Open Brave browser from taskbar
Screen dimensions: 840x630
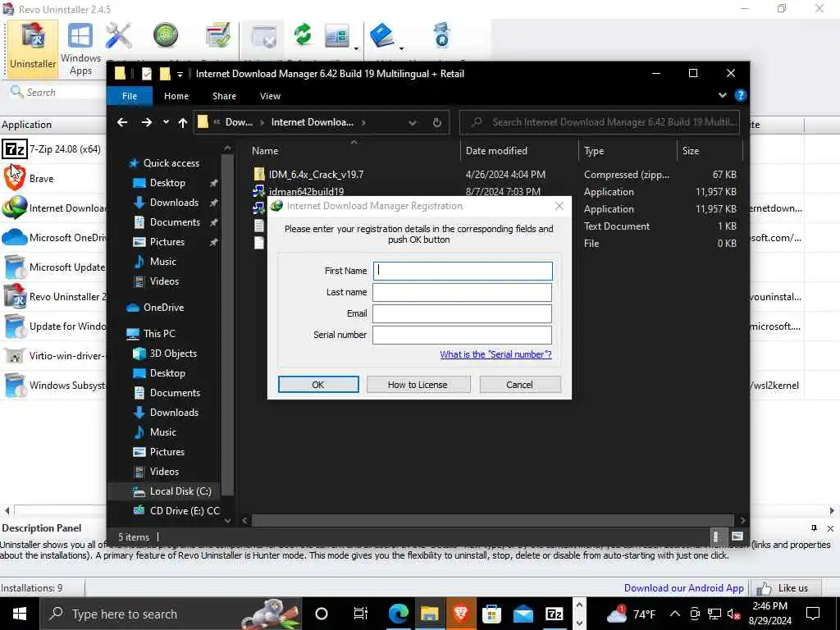(x=460, y=614)
